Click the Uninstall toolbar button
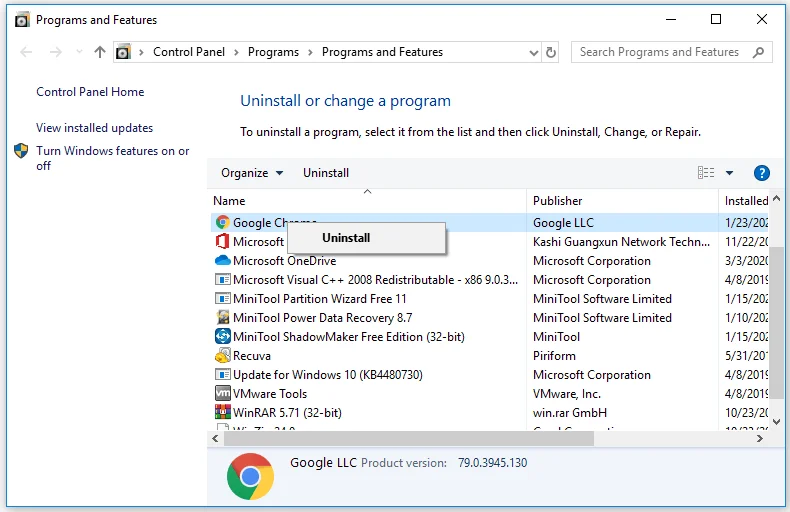790x512 pixels. (326, 173)
